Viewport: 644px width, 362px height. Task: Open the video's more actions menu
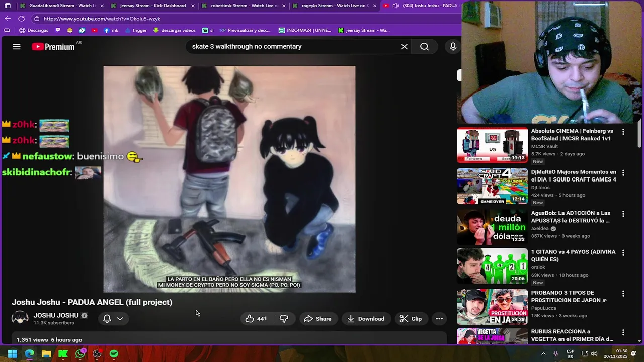(439, 319)
